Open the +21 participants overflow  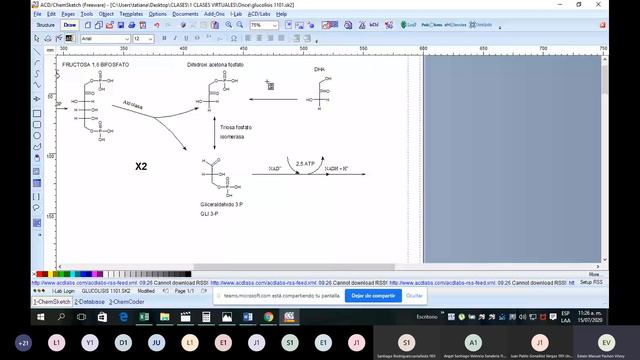(x=23, y=343)
